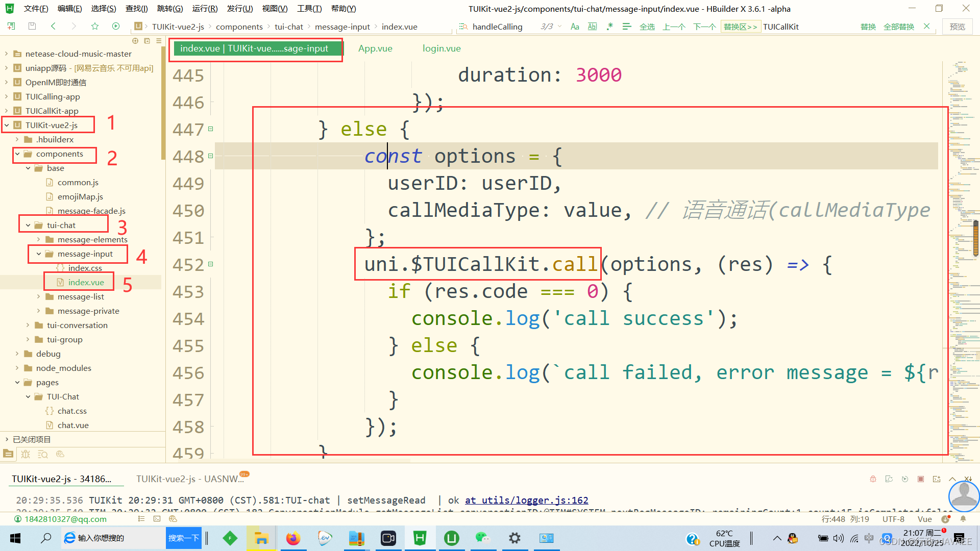Click the stop run square icon in console
Viewport: 980px width, 551px height.
click(x=921, y=479)
